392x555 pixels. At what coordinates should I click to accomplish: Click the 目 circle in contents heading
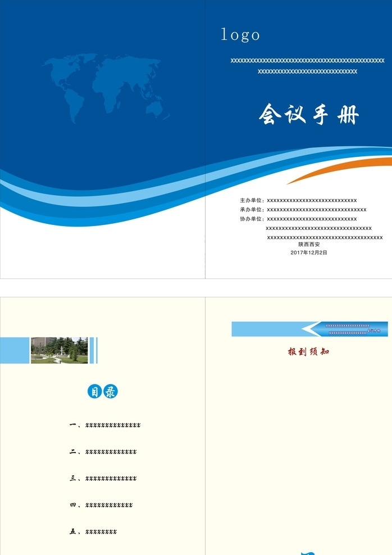[x=95, y=391]
